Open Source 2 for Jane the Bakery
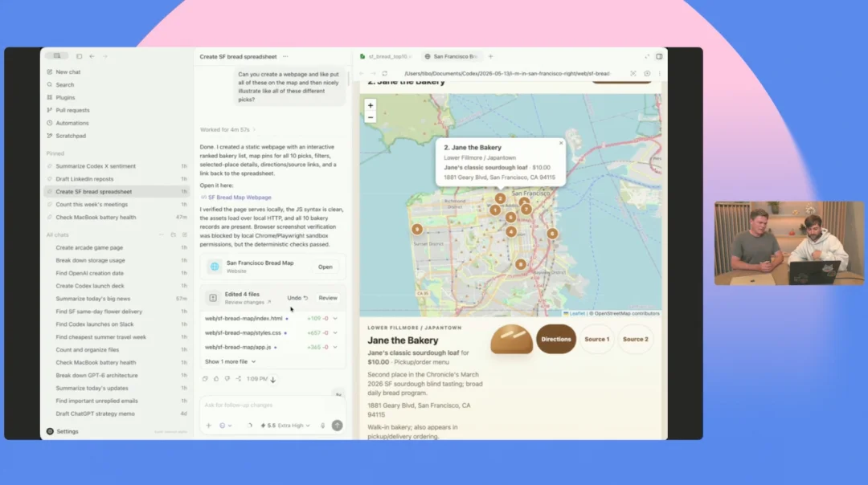This screenshot has height=485, width=868. 635,340
